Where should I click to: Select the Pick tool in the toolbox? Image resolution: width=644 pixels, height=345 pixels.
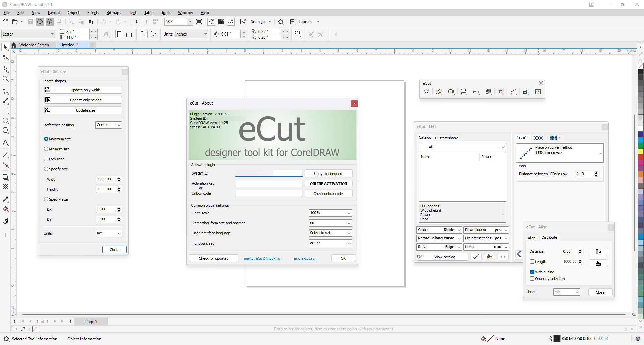click(x=5, y=47)
